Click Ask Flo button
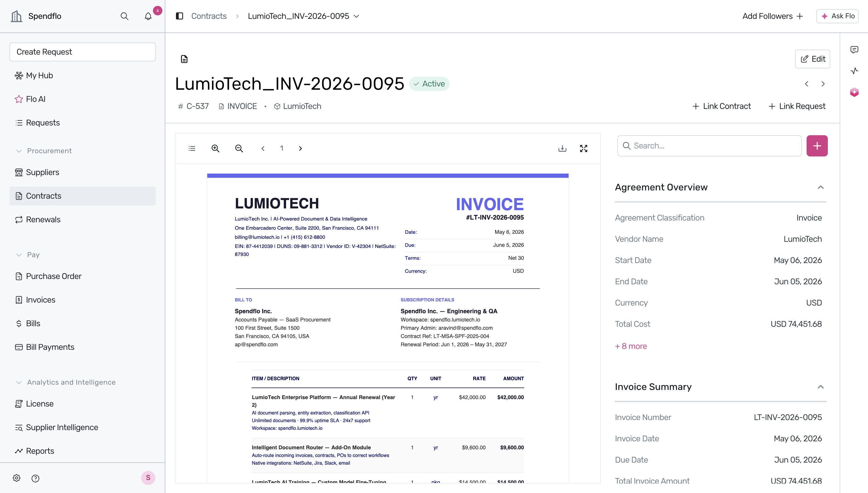The height and width of the screenshot is (493, 868). [x=837, y=16]
